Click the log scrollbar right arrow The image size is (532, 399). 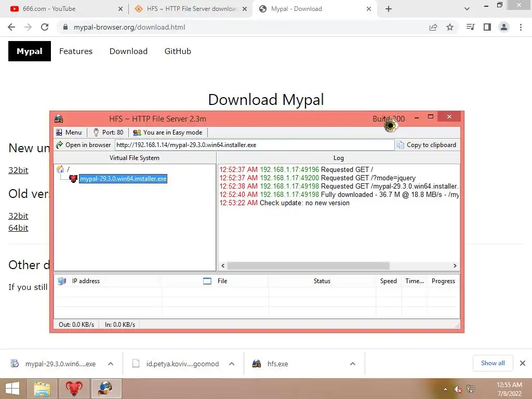(455, 265)
